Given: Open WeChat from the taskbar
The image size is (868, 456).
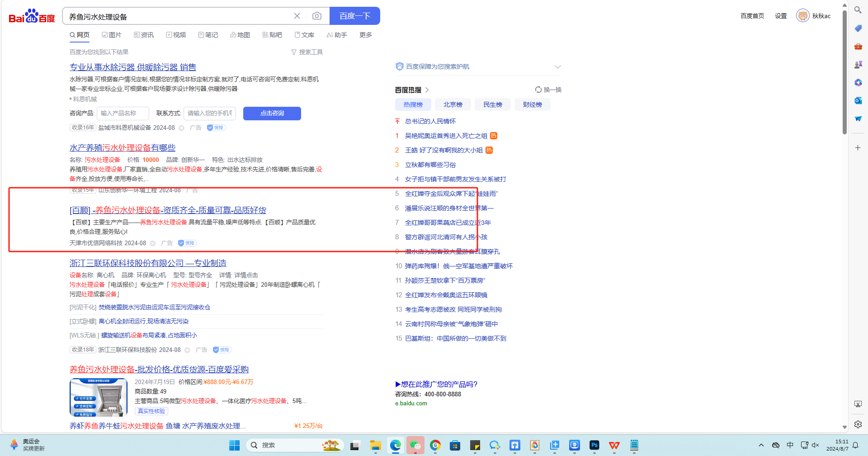Looking at the screenshot, I should [x=415, y=445].
